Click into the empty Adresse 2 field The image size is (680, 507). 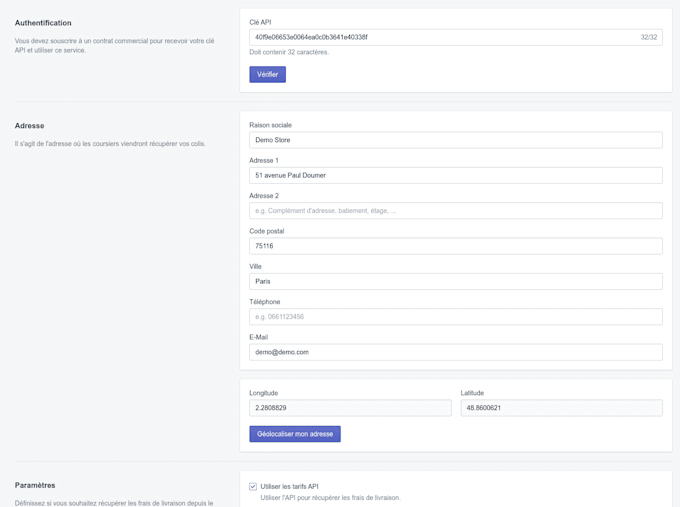pyautogui.click(x=455, y=211)
